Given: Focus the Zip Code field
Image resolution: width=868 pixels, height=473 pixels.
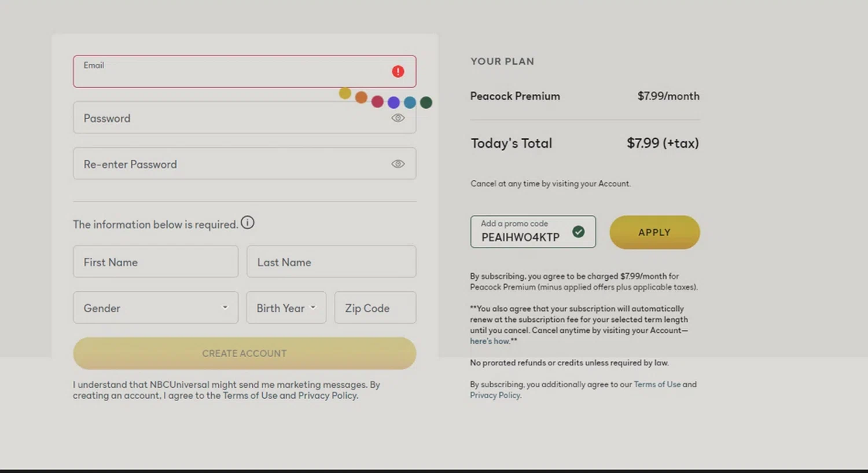Looking at the screenshot, I should pos(375,307).
